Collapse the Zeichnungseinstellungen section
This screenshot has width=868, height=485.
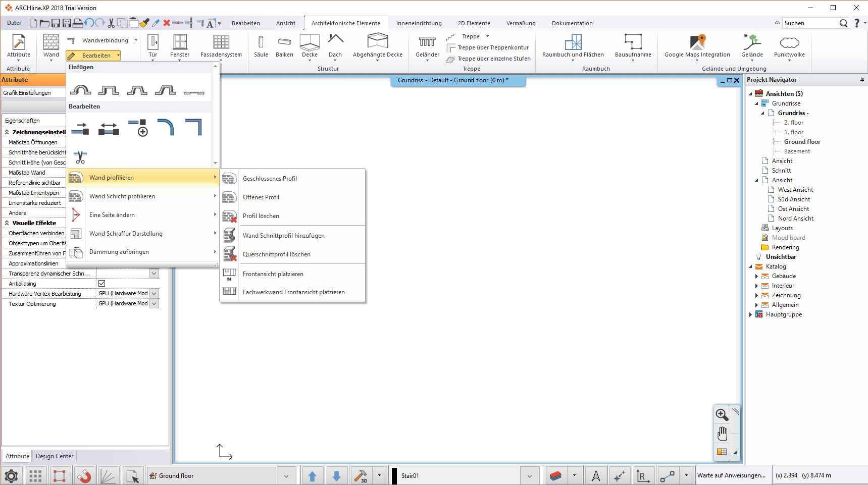click(7, 132)
